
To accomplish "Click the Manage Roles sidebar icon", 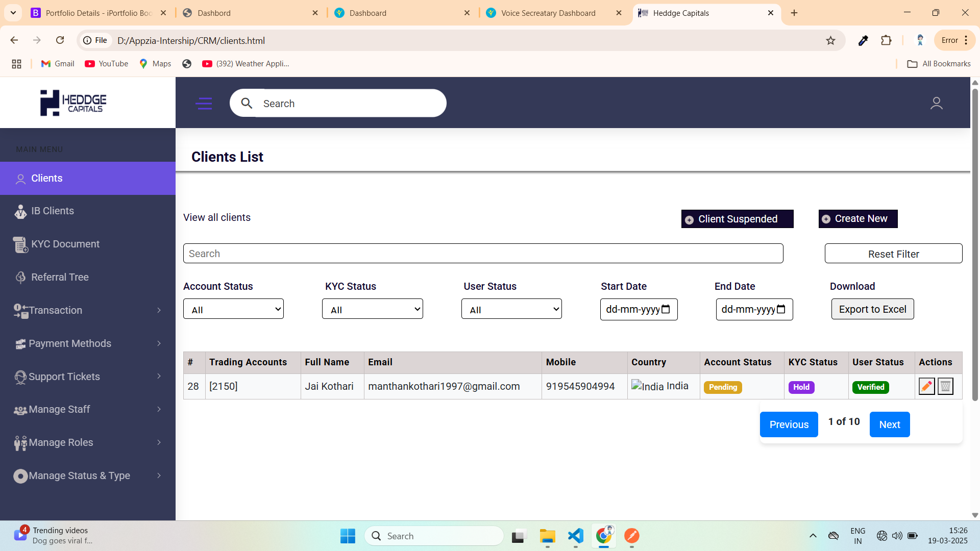I will pyautogui.click(x=20, y=443).
